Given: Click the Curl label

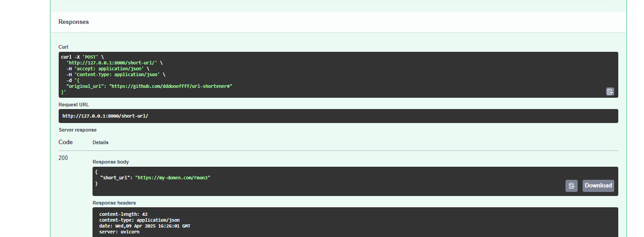Looking at the screenshot, I should tap(63, 47).
